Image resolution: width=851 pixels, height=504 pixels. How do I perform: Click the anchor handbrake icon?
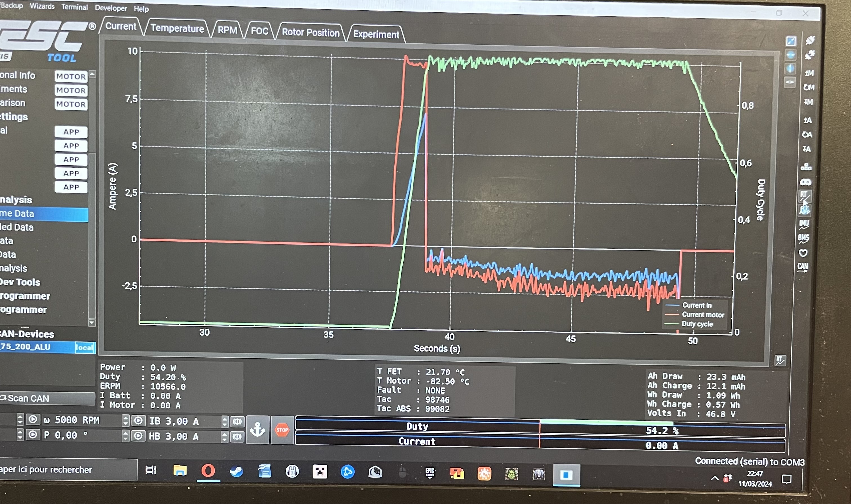click(x=257, y=430)
